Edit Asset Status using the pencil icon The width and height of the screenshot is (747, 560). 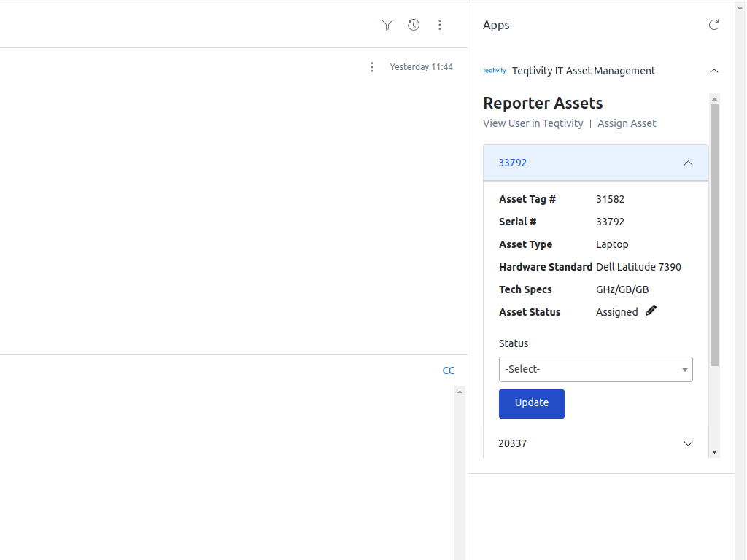650,311
